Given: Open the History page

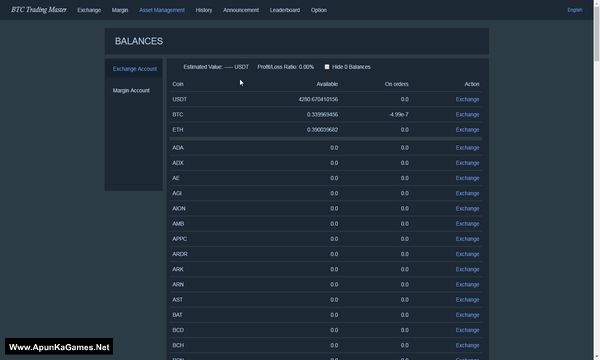Looking at the screenshot, I should 204,10.
